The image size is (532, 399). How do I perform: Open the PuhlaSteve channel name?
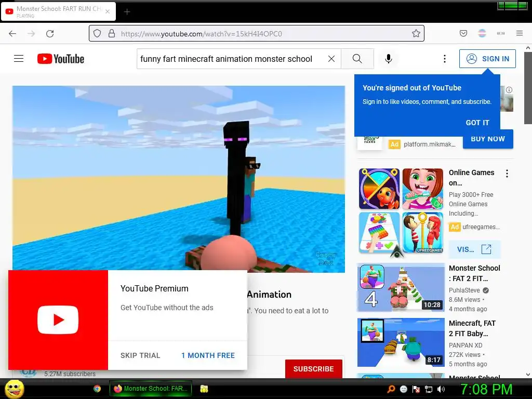[x=464, y=290]
